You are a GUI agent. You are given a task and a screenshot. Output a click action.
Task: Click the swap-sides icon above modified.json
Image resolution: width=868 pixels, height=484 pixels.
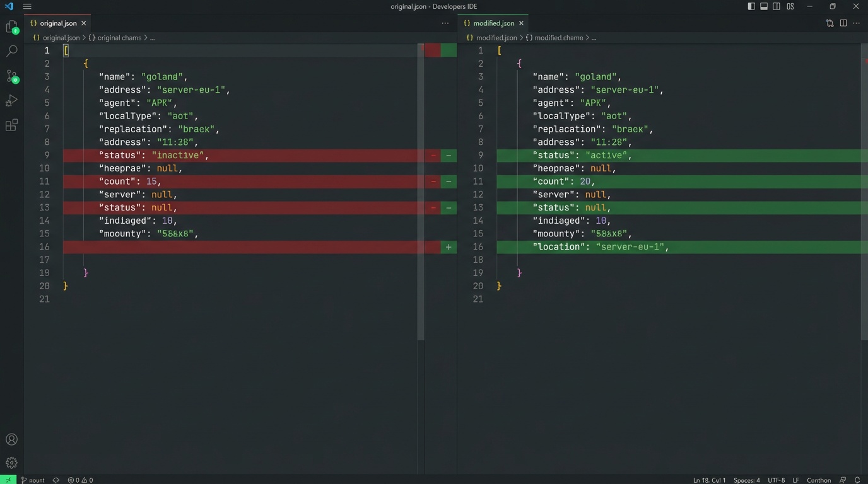click(830, 23)
